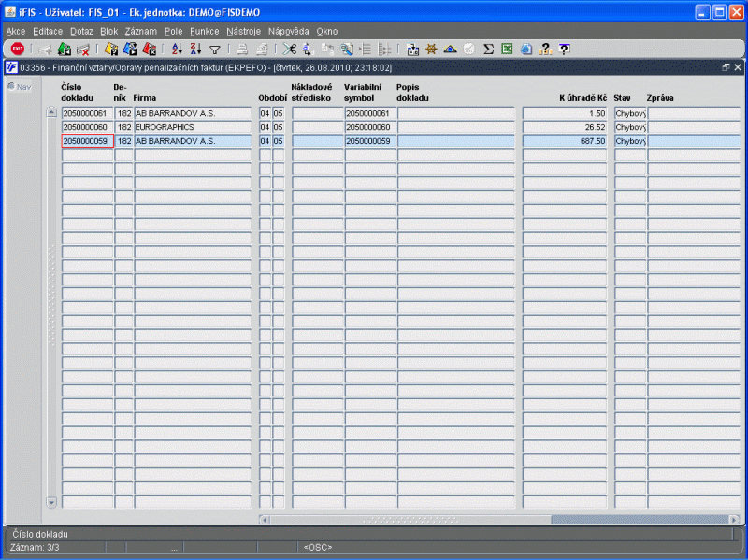
Task: Click the red EXIT toolbar icon
Action: pyautogui.click(x=18, y=49)
